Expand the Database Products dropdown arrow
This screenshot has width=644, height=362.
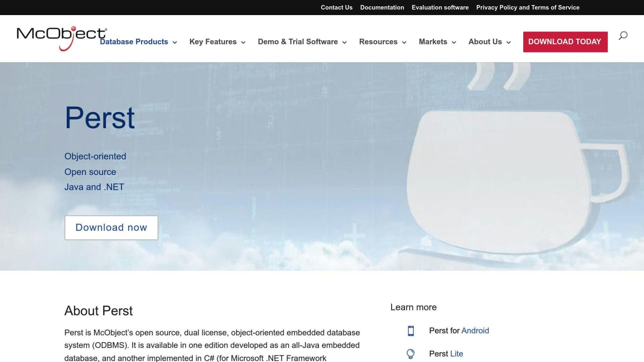tap(175, 42)
